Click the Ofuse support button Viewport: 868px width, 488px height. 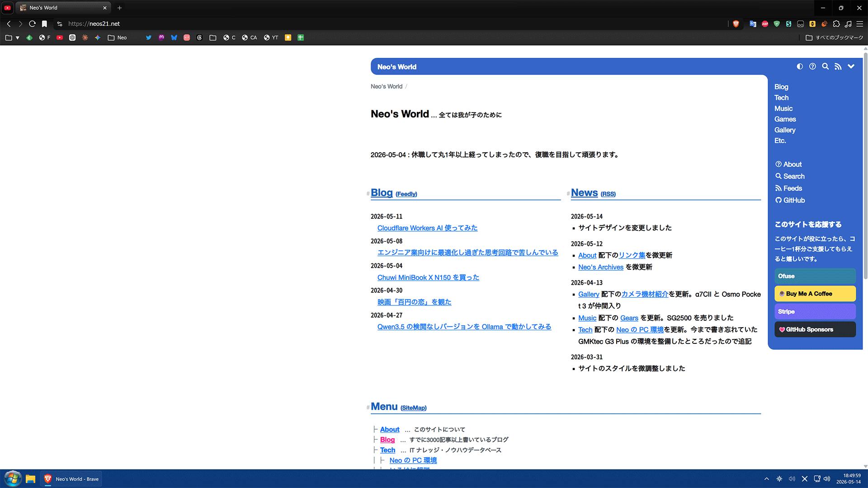click(x=815, y=276)
